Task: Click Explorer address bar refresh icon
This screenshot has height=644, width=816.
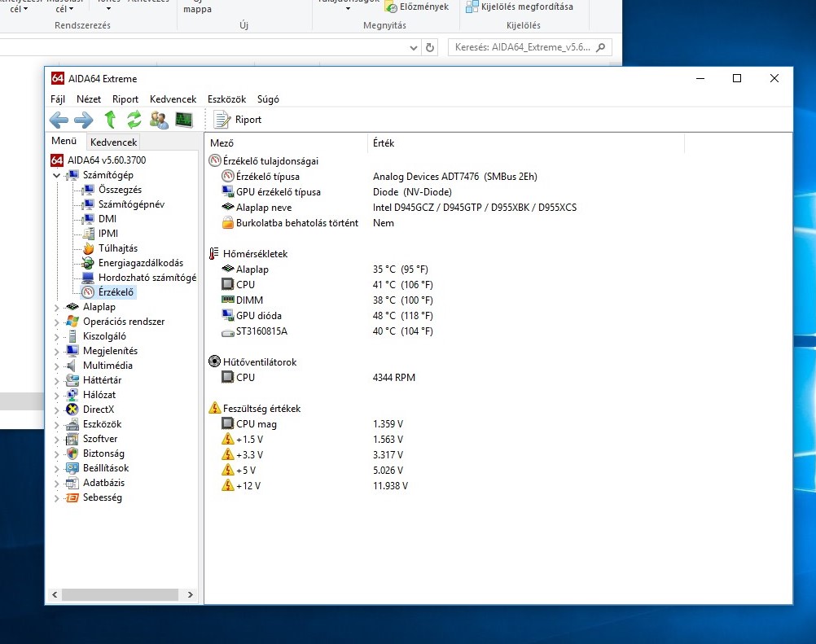Action: tap(430, 47)
